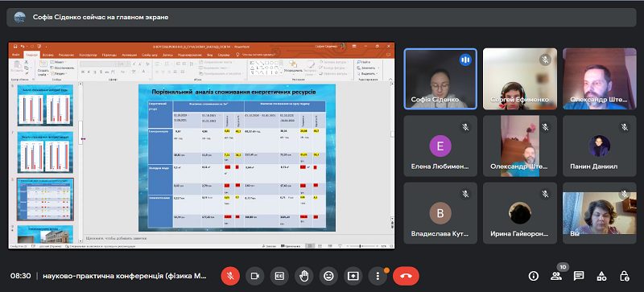Select Софія Сіденко's video tile
The height and width of the screenshot is (292, 644).
point(440,79)
